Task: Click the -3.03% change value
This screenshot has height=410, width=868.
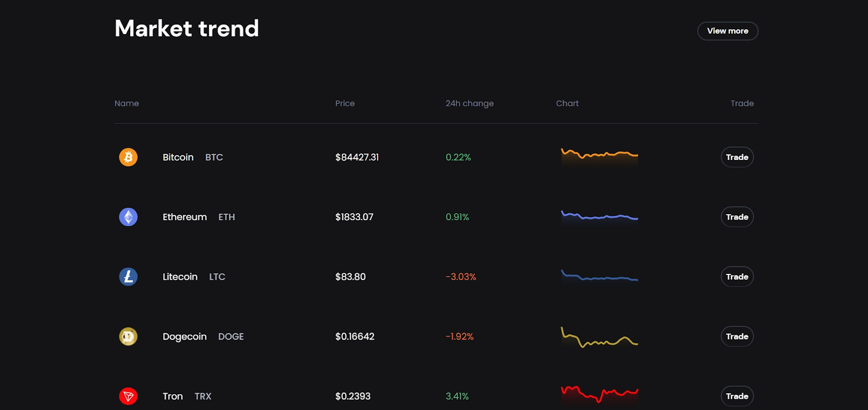Action: click(461, 277)
